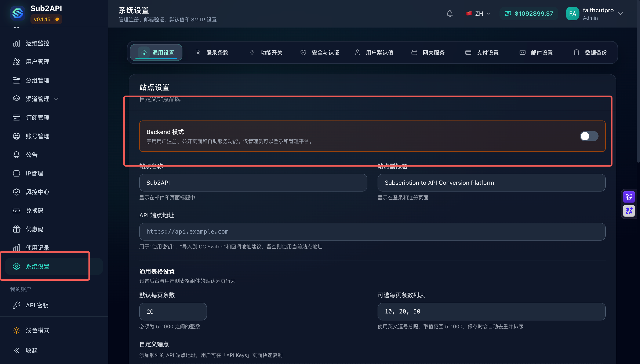The width and height of the screenshot is (640, 364).
Task: Select the 通用设置 tab
Action: (x=156, y=52)
